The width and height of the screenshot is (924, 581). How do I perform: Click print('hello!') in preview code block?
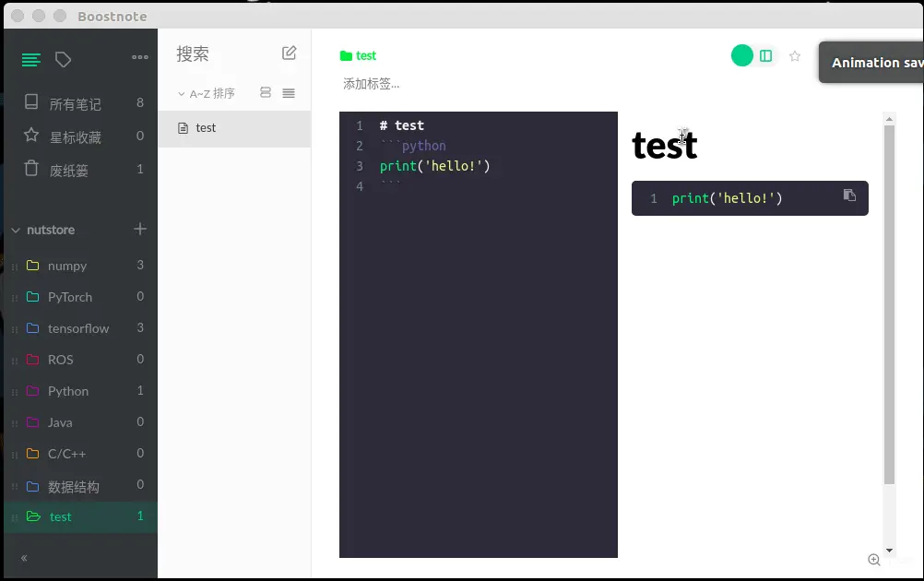point(728,198)
